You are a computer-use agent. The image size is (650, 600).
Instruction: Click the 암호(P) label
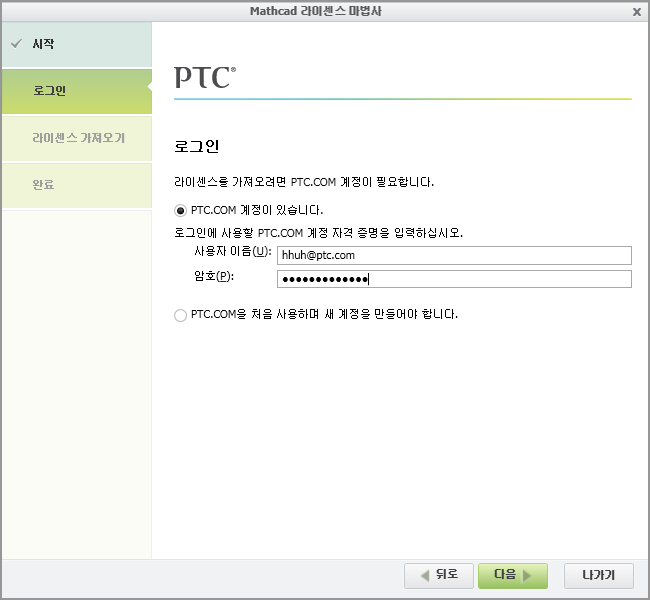[214, 276]
